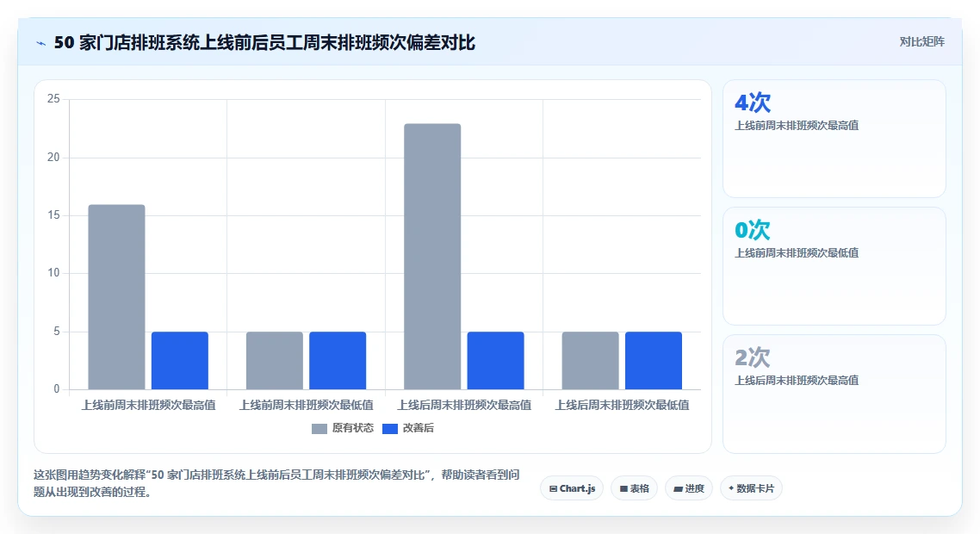Click the blue bar for 上线后周末排班频次最低值
This screenshot has height=534, width=980.
click(654, 361)
